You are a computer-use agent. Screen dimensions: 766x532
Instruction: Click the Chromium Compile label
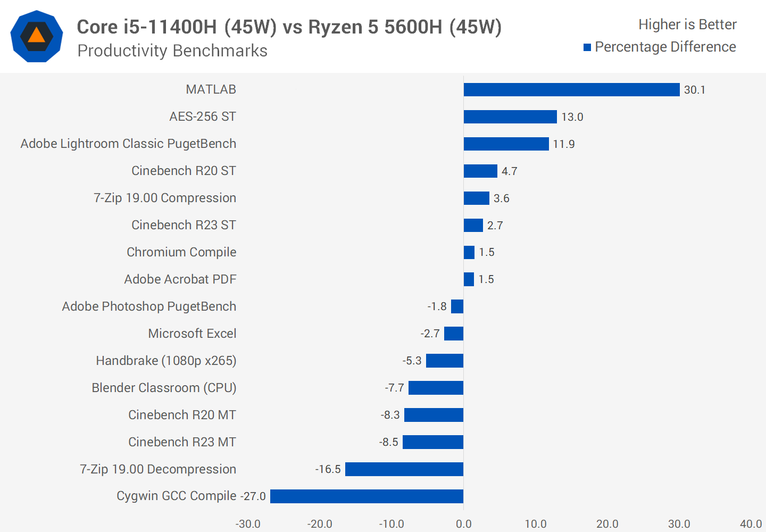pyautogui.click(x=181, y=252)
